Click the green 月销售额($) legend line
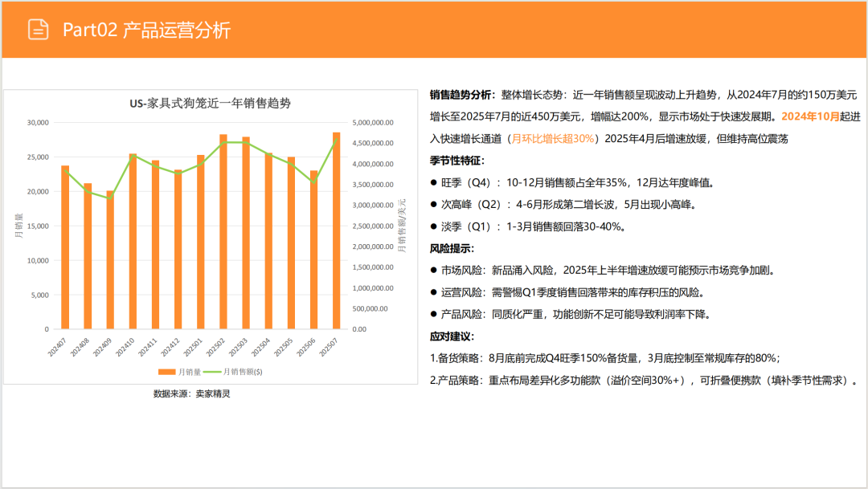Viewport: 868px width, 489px height. pos(212,372)
